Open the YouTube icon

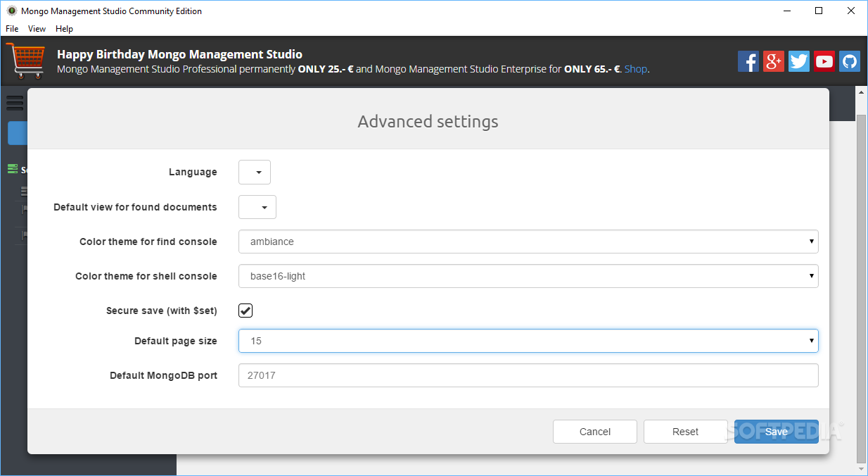point(824,61)
